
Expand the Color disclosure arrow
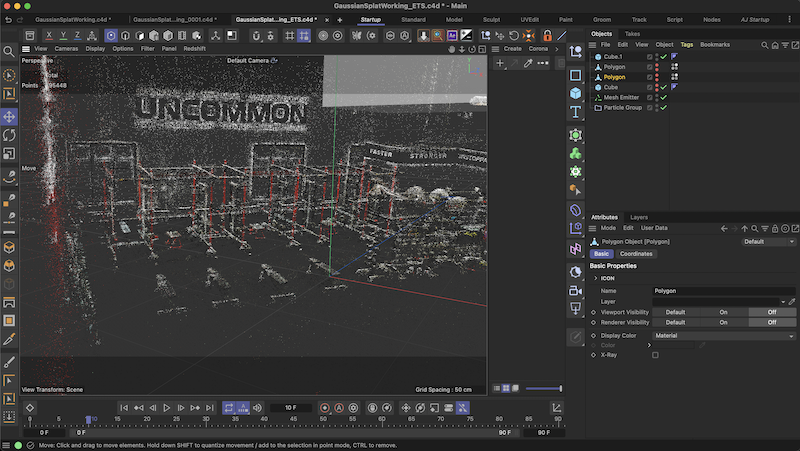[649, 345]
